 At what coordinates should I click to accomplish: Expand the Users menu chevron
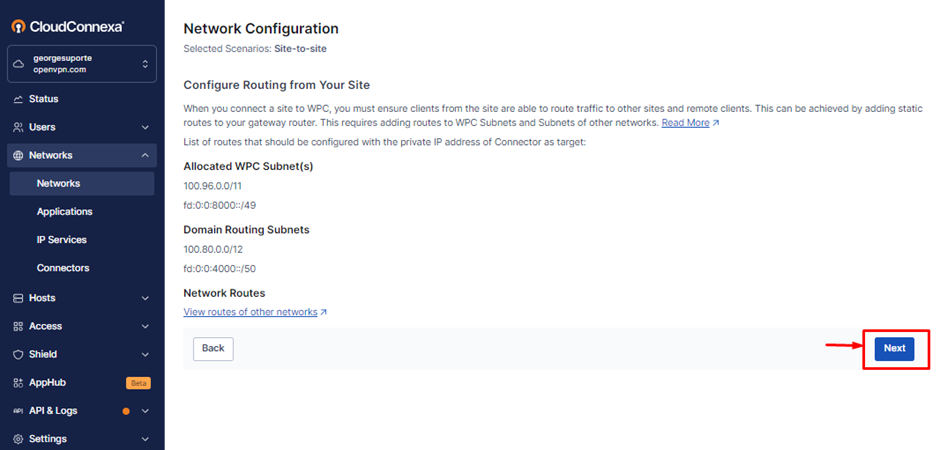click(145, 127)
